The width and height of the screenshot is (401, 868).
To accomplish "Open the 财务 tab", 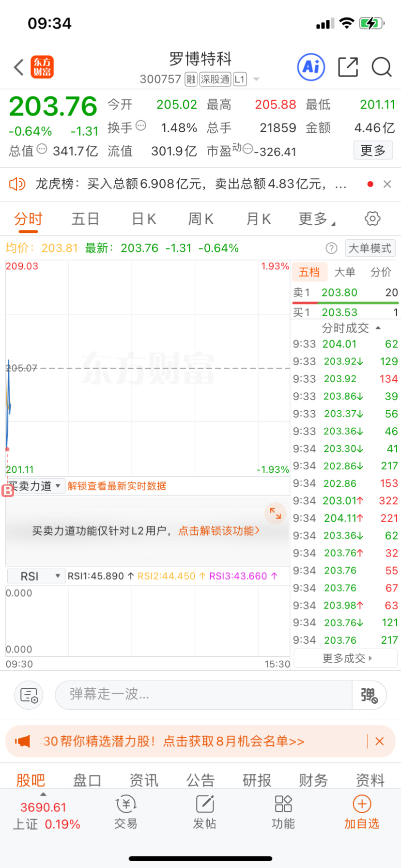I will click(x=313, y=780).
